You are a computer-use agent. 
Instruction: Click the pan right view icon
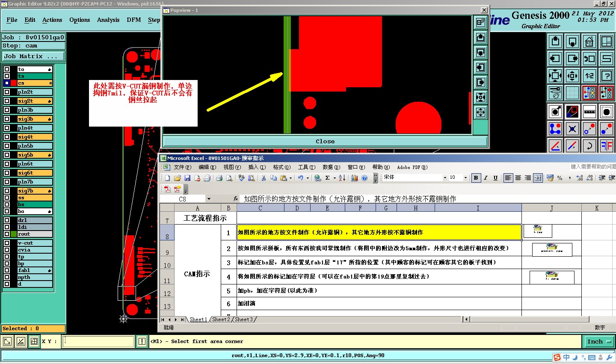pyautogui.click(x=572, y=59)
